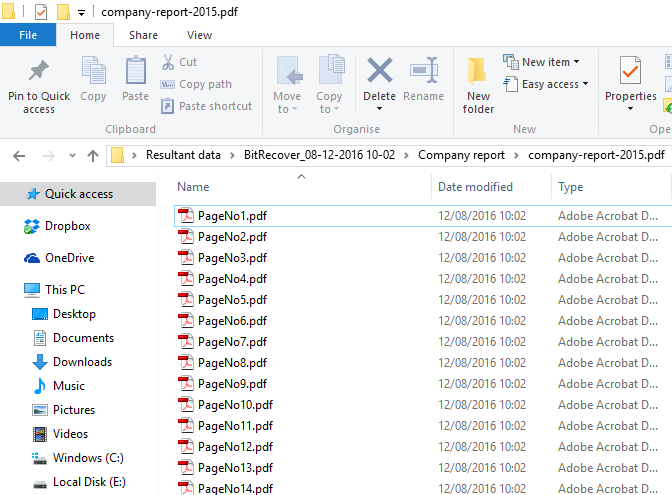This screenshot has height=495, width=672.
Task: Click the Rename icon in Organise group
Action: [x=423, y=72]
